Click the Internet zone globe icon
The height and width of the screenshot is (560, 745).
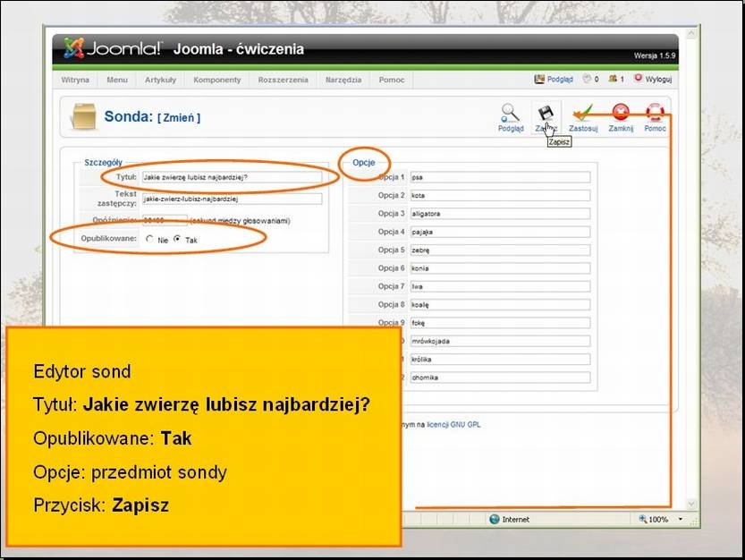[494, 519]
